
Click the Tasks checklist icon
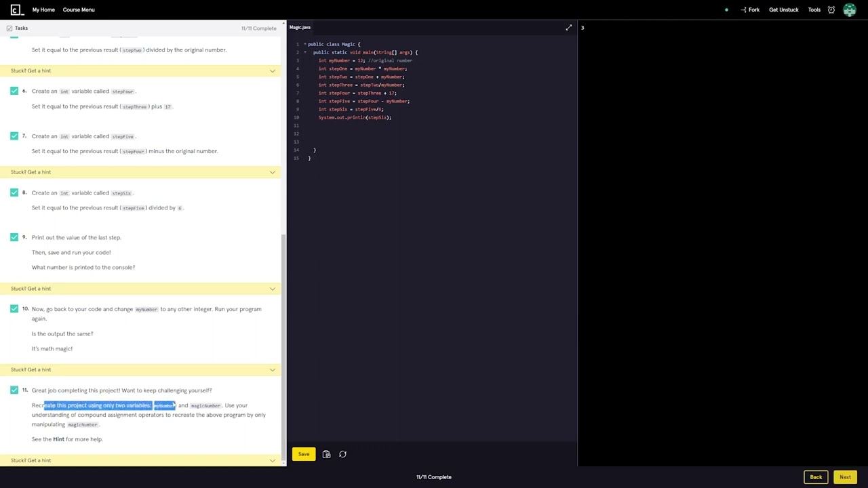[9, 28]
